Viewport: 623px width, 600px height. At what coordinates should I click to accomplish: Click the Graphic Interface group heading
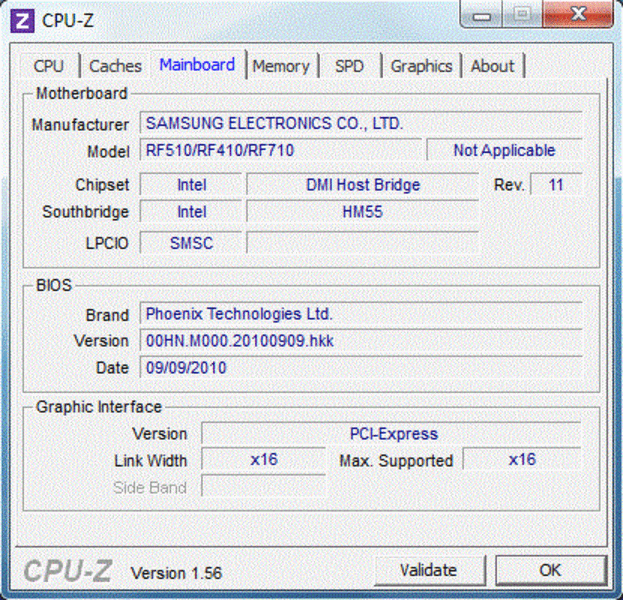99,407
